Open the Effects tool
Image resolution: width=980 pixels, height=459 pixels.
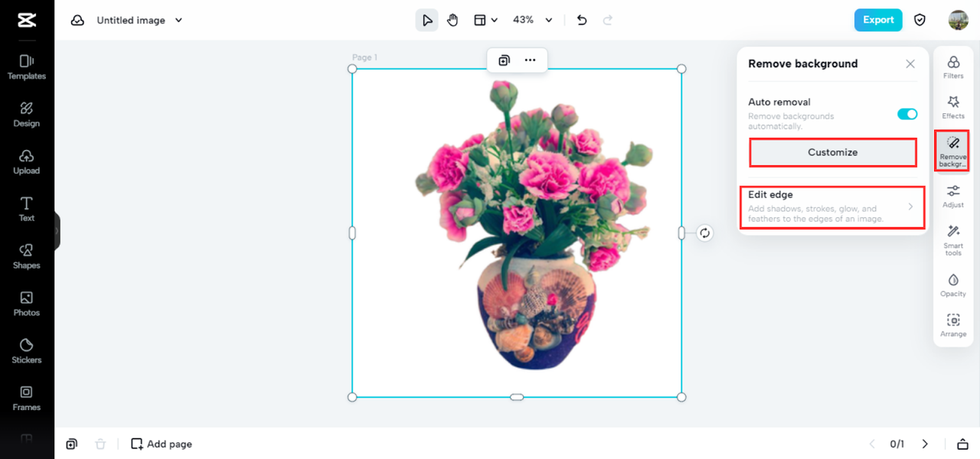[x=953, y=107]
